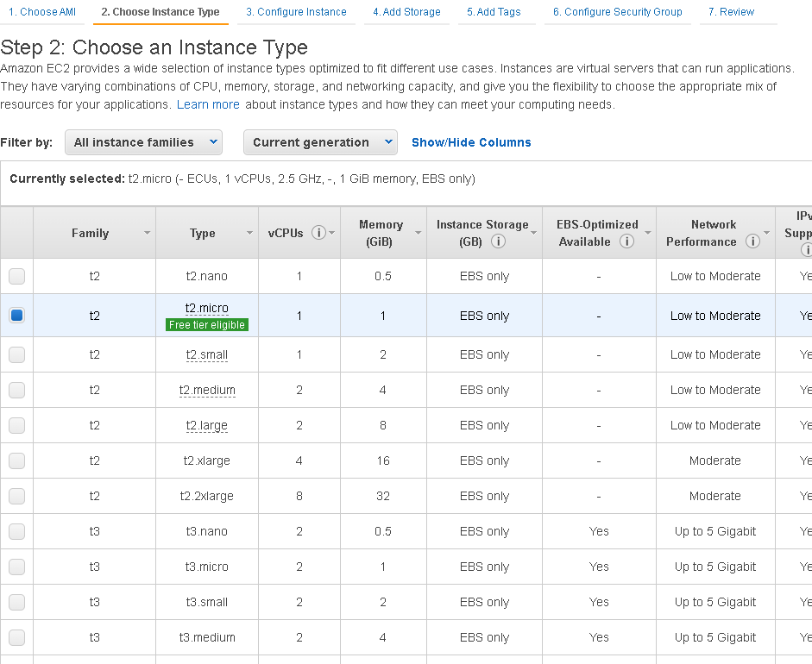
Task: Click the t2.2xlarge type cell
Action: coord(206,496)
